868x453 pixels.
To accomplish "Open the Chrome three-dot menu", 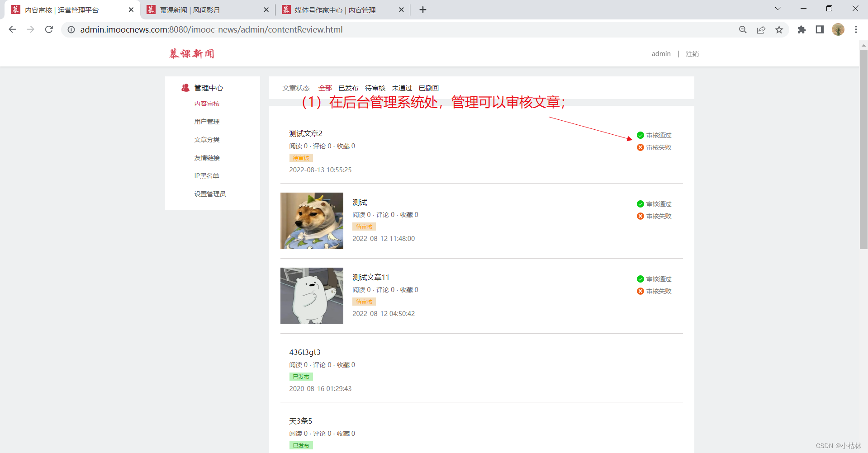I will 856,29.
